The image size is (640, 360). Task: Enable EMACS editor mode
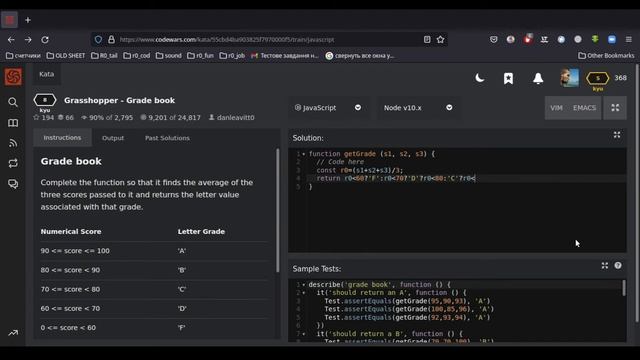[584, 108]
